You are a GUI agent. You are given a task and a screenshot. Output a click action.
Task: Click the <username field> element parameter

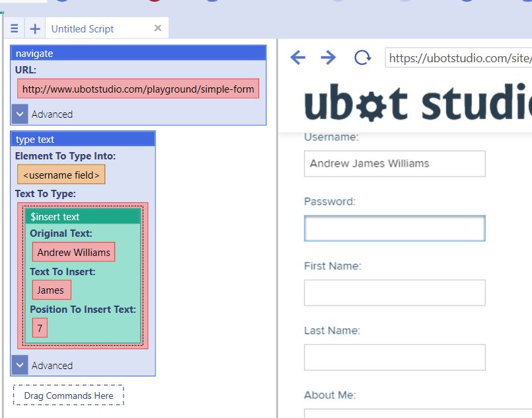tap(61, 175)
